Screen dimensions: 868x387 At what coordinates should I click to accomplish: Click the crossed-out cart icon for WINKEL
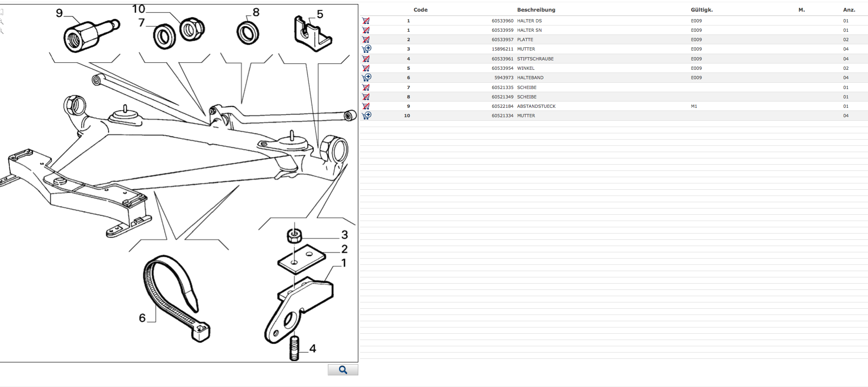click(366, 68)
